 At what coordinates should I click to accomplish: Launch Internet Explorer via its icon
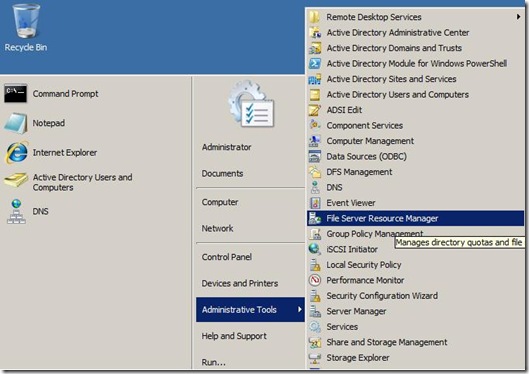(16, 153)
